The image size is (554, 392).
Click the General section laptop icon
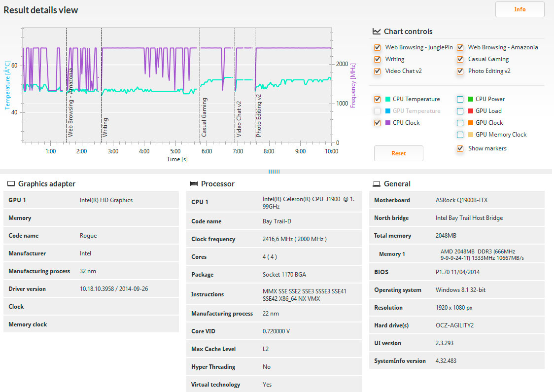(x=377, y=184)
